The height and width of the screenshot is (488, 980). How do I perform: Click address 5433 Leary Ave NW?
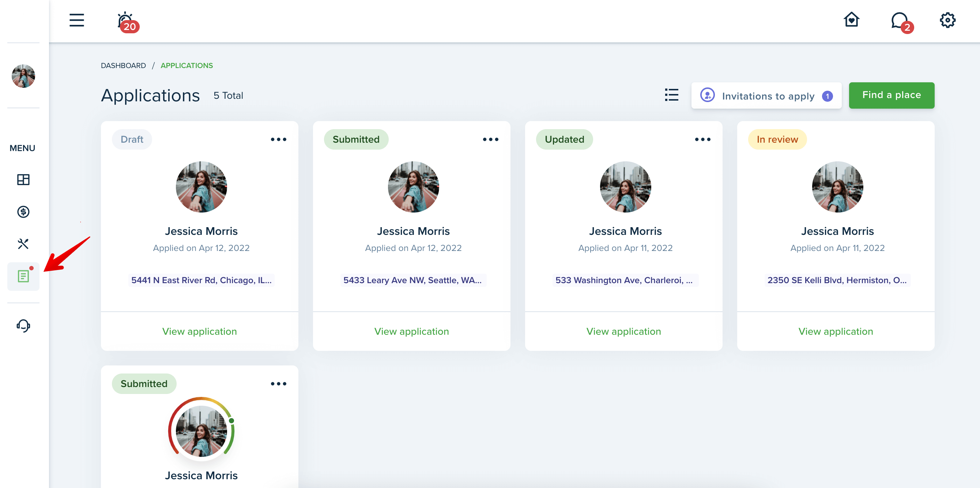click(413, 280)
